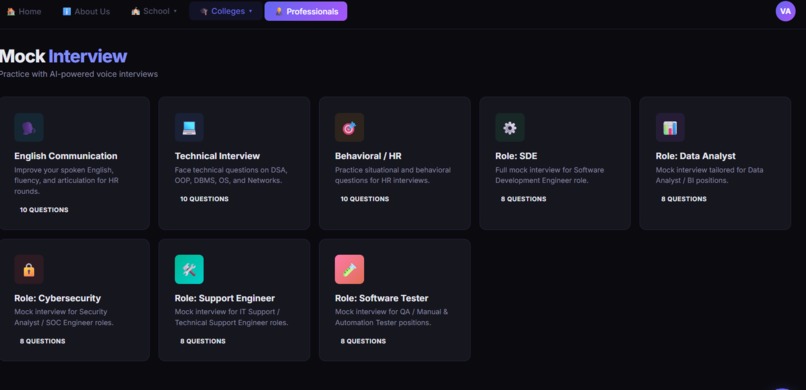Click the Technical Interview laptop icon
Image resolution: width=806 pixels, height=390 pixels.
click(189, 127)
